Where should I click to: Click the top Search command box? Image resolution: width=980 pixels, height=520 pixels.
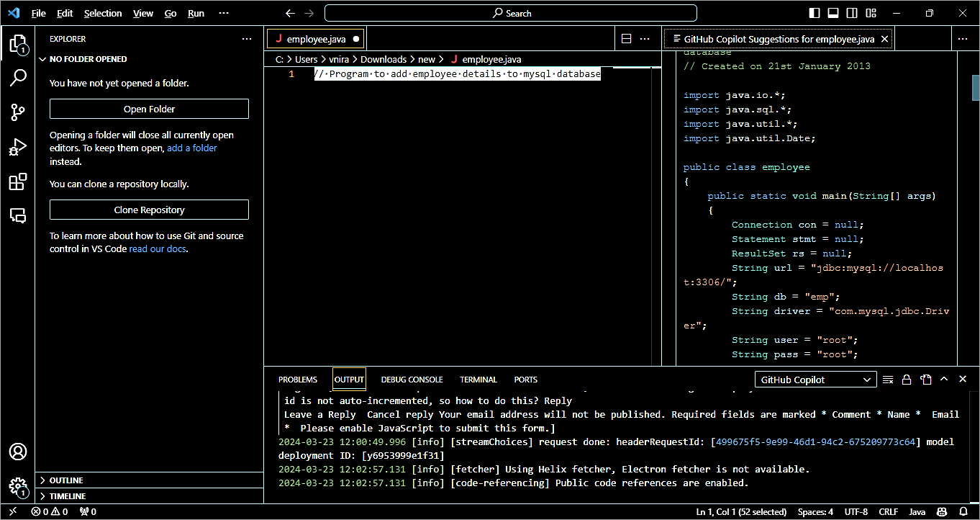click(511, 13)
